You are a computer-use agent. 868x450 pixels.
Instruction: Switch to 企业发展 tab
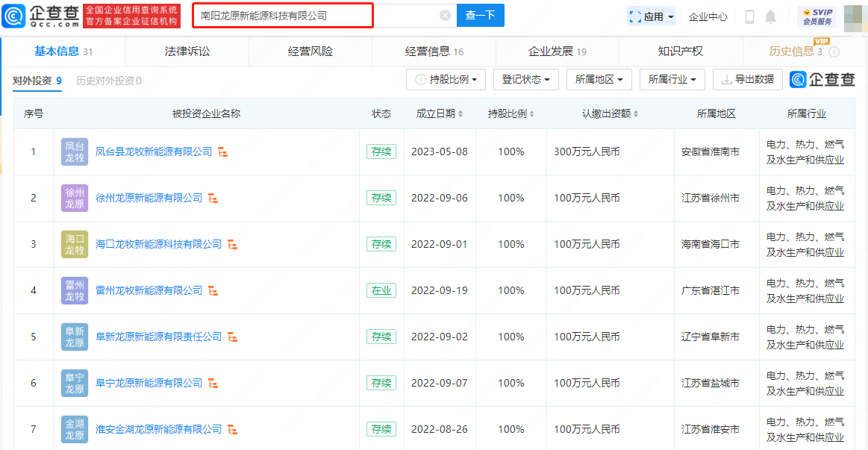tap(558, 51)
